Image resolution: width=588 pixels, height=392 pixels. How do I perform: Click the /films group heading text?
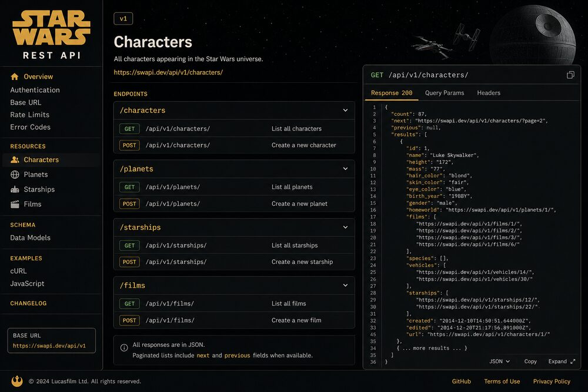132,285
